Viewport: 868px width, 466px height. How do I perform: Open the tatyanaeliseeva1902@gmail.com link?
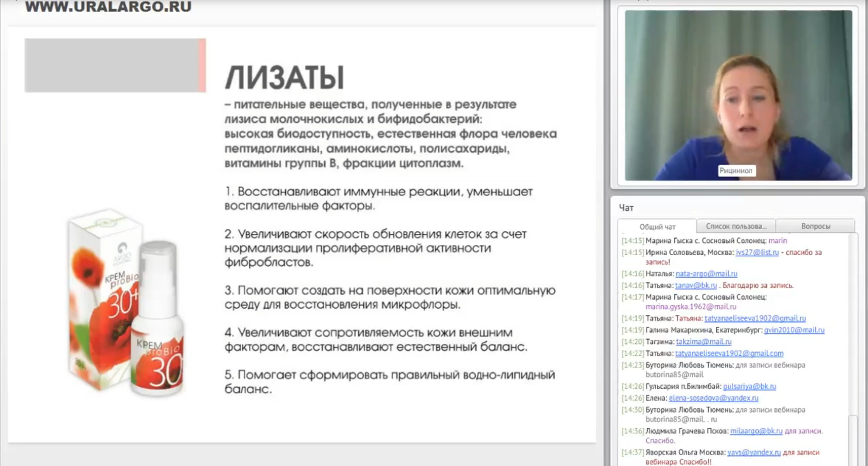coord(729,354)
